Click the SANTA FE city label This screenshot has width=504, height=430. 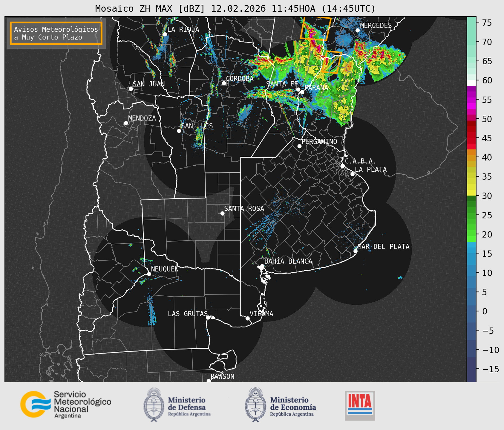point(282,84)
